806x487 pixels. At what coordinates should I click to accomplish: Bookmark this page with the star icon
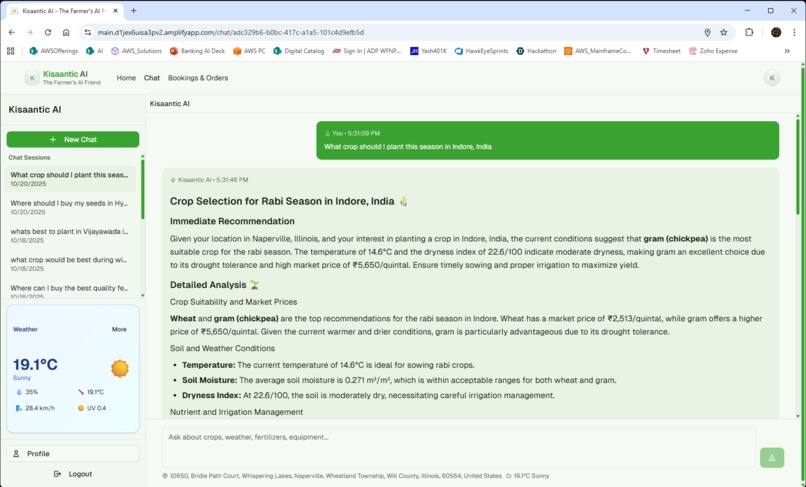tap(724, 32)
